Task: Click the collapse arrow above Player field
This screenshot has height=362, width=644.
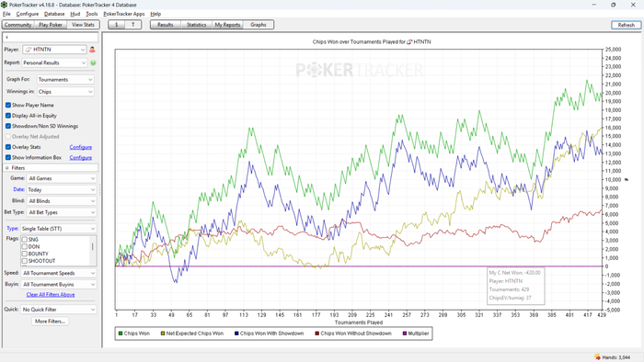Action: (x=7, y=38)
